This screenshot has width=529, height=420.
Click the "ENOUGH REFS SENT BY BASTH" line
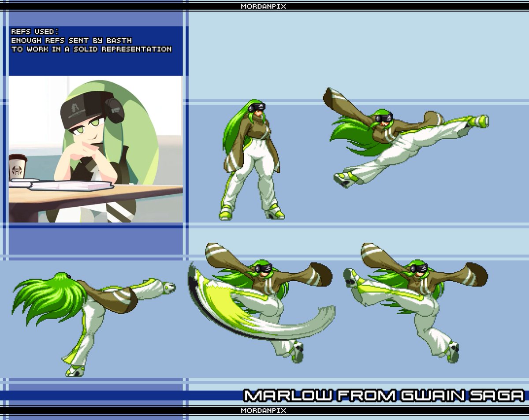71,41
